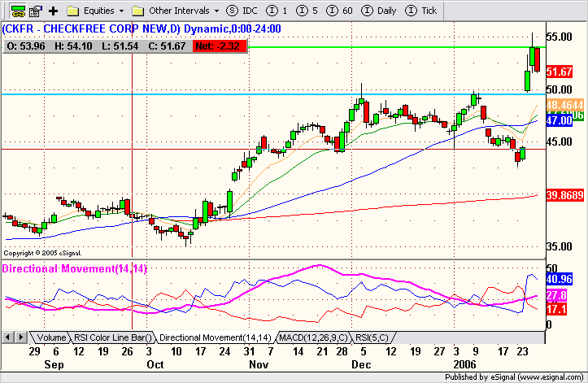
Task: Open the MACD(12,26,9,C) tab
Action: pos(313,337)
